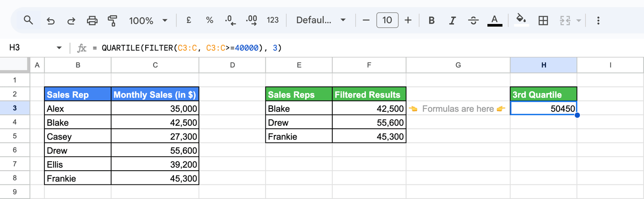This screenshot has width=644, height=199.
Task: Select row 3 header
Action: [x=15, y=108]
